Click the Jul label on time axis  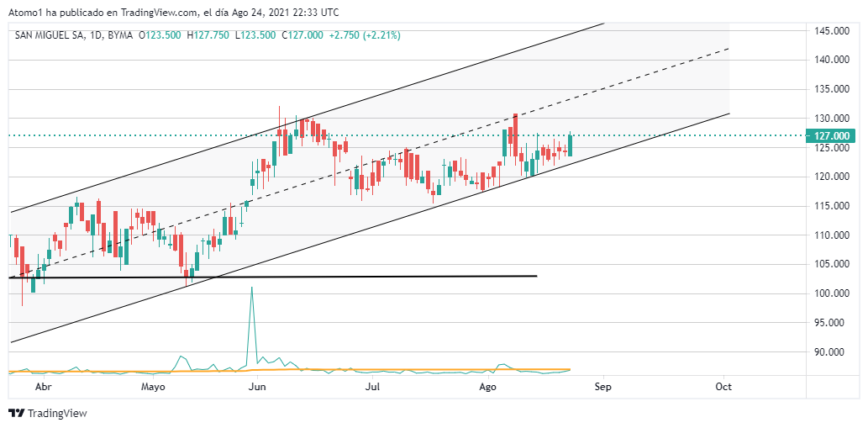(x=373, y=387)
